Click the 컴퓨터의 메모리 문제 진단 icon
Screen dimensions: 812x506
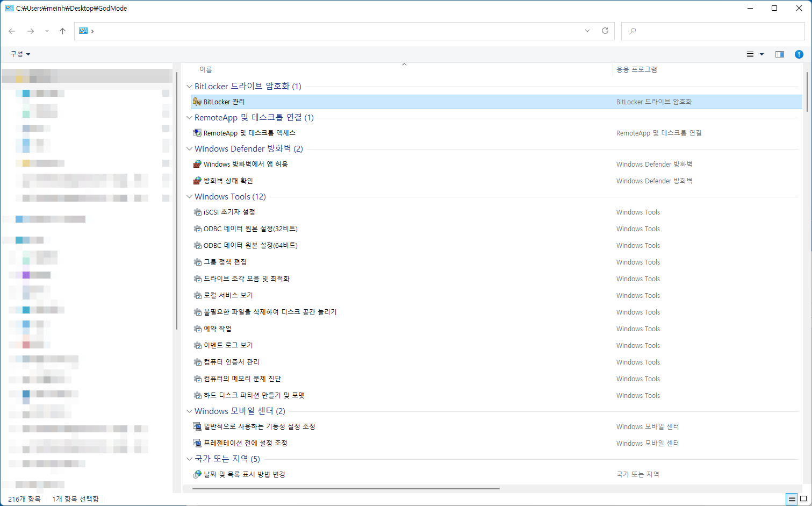coord(197,379)
